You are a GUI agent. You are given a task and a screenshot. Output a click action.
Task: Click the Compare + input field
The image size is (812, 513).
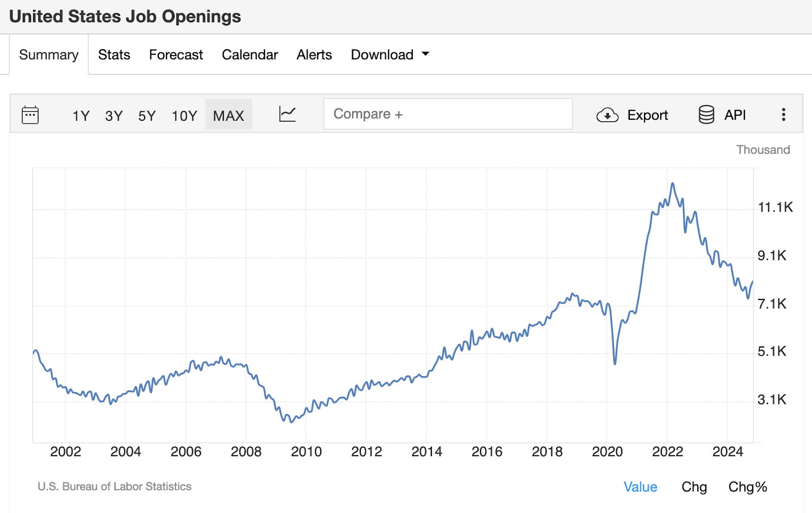click(x=448, y=114)
